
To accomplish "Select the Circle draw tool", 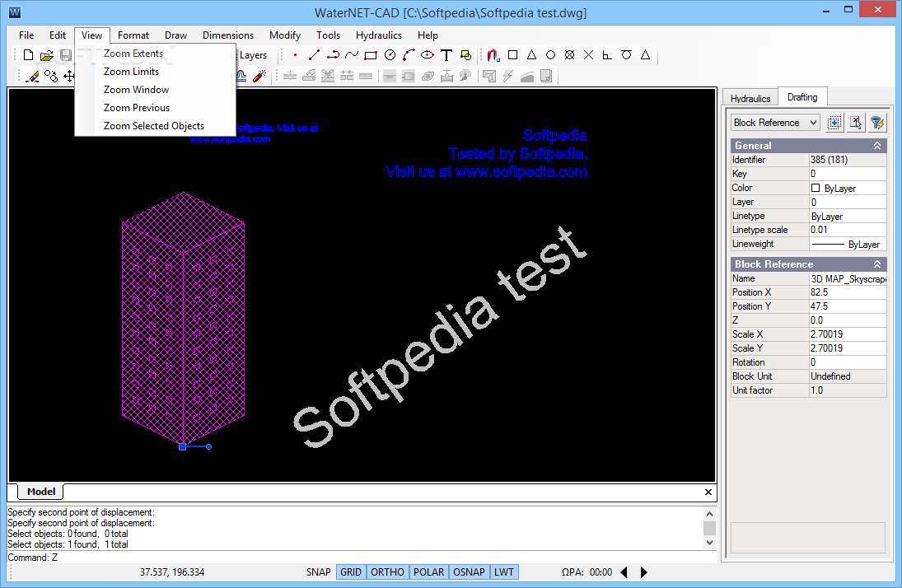I will click(x=390, y=55).
